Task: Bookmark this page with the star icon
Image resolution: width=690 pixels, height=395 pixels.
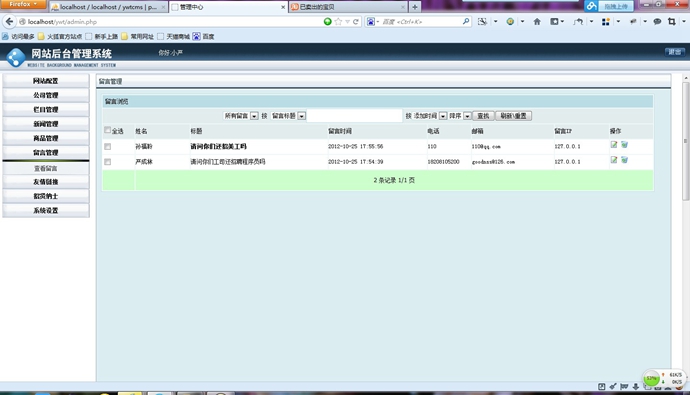Action: (338, 22)
